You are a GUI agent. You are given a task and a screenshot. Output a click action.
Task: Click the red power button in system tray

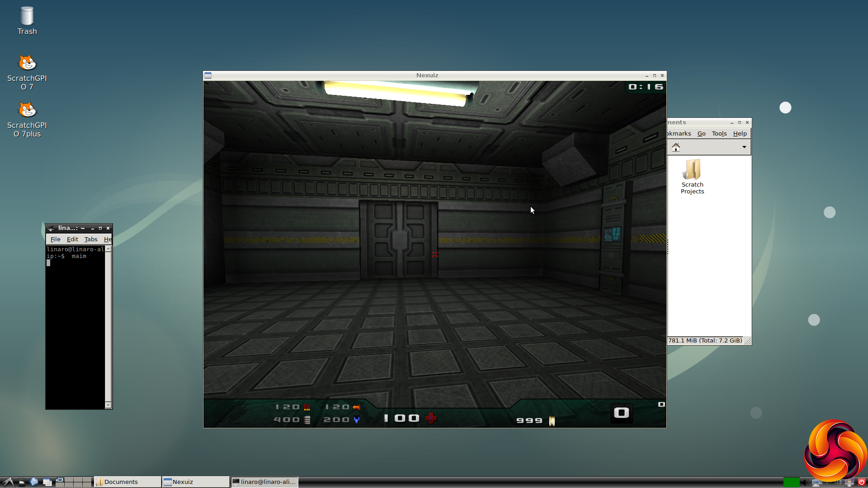click(862, 482)
